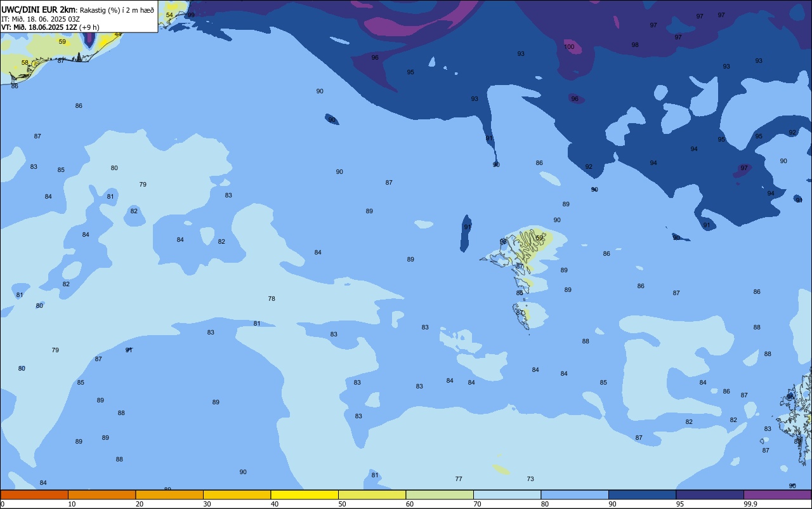Select the yellow legend segment between 40 and 50
The height and width of the screenshot is (509, 812).
point(304,494)
